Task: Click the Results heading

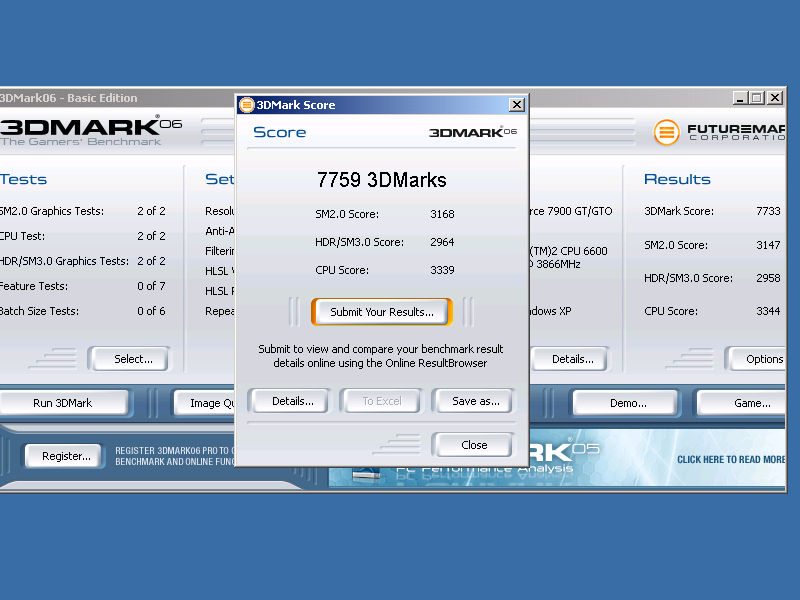Action: pyautogui.click(x=677, y=179)
